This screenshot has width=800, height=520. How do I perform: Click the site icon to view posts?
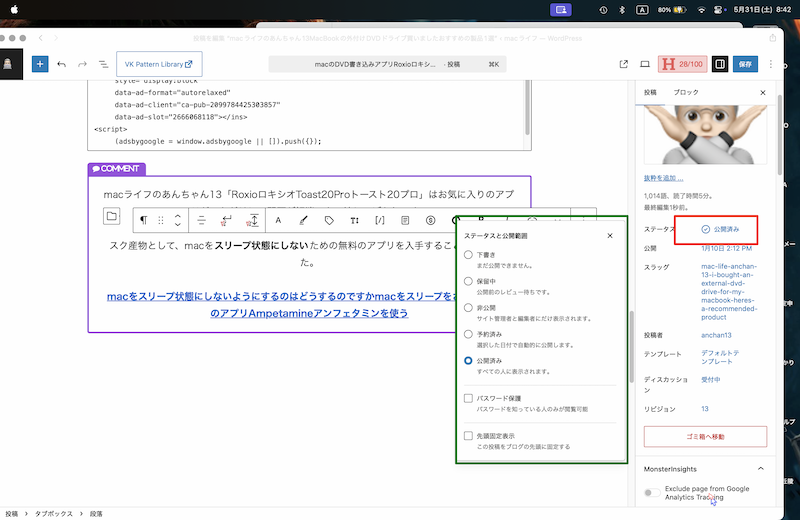9,64
